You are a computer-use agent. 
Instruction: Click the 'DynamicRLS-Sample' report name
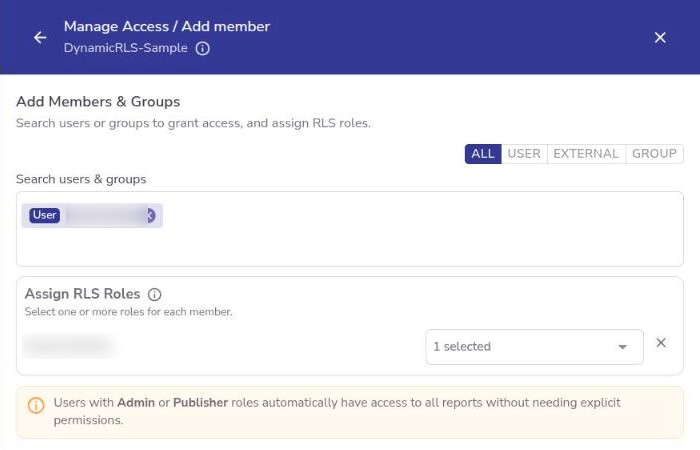[x=125, y=48]
